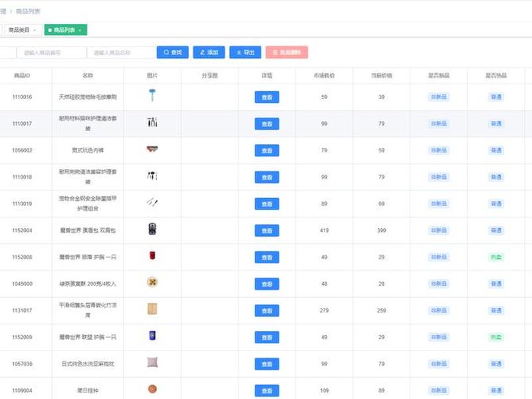Click current price 399 cell
The height and width of the screenshot is (399, 532).
[381, 230]
